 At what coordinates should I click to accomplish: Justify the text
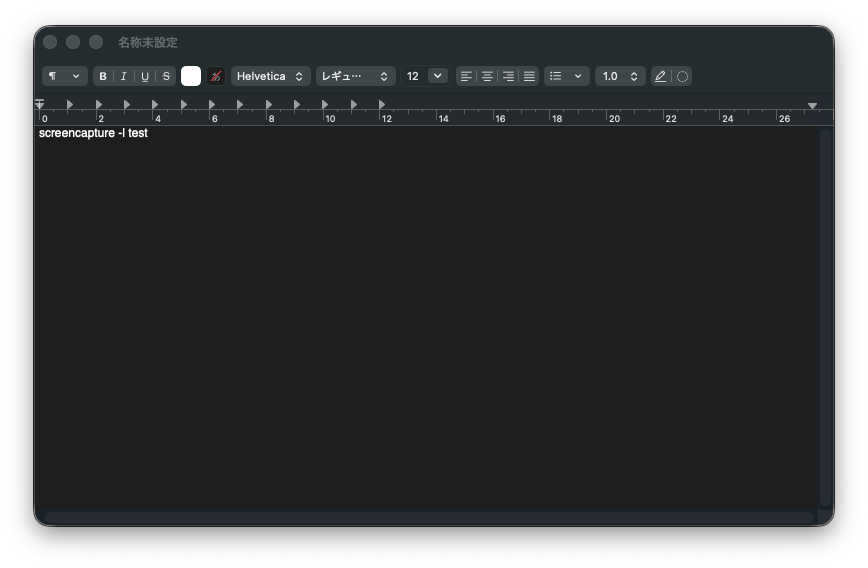pyautogui.click(x=529, y=76)
